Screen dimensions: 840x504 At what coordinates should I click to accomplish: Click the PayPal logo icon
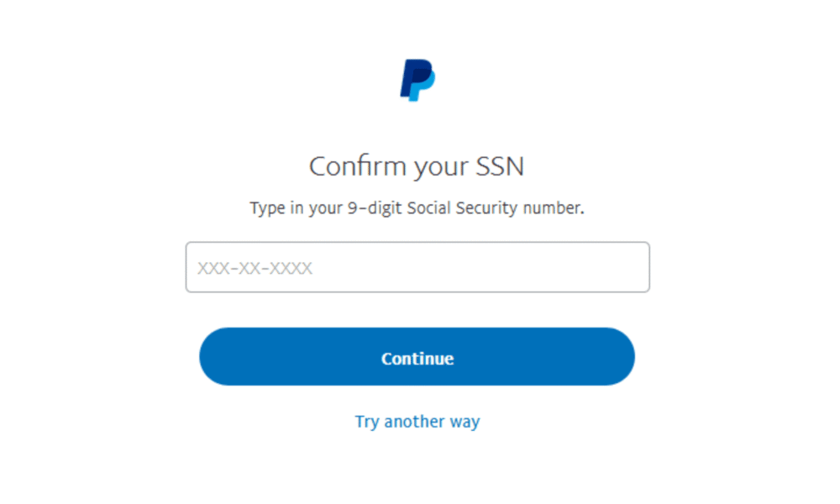(x=417, y=81)
